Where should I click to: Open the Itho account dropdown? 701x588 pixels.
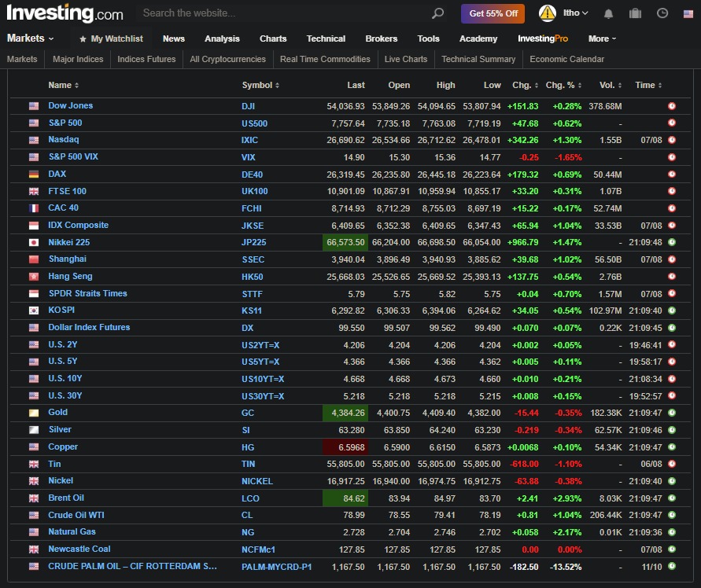(575, 13)
